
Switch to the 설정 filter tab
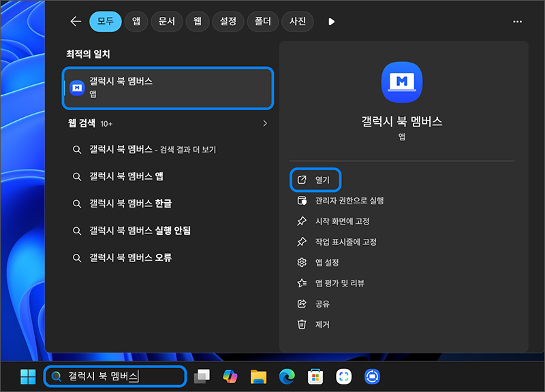click(228, 22)
